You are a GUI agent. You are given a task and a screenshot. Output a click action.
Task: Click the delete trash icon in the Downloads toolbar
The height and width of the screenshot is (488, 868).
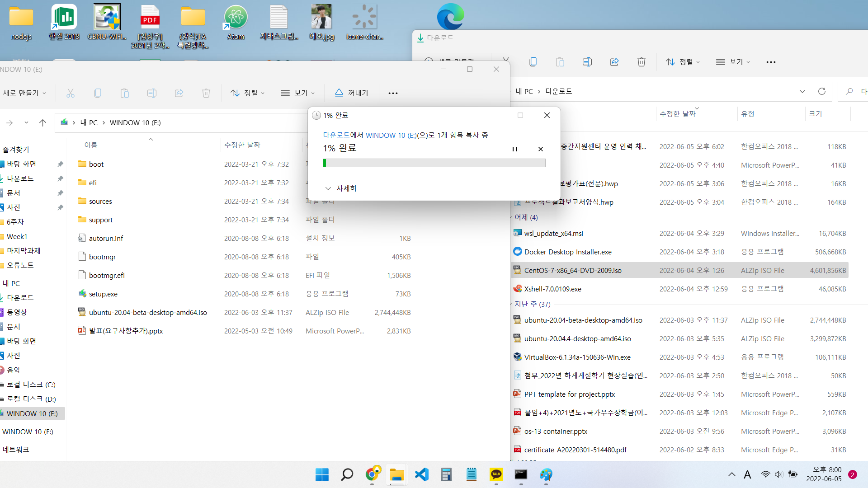(x=641, y=62)
